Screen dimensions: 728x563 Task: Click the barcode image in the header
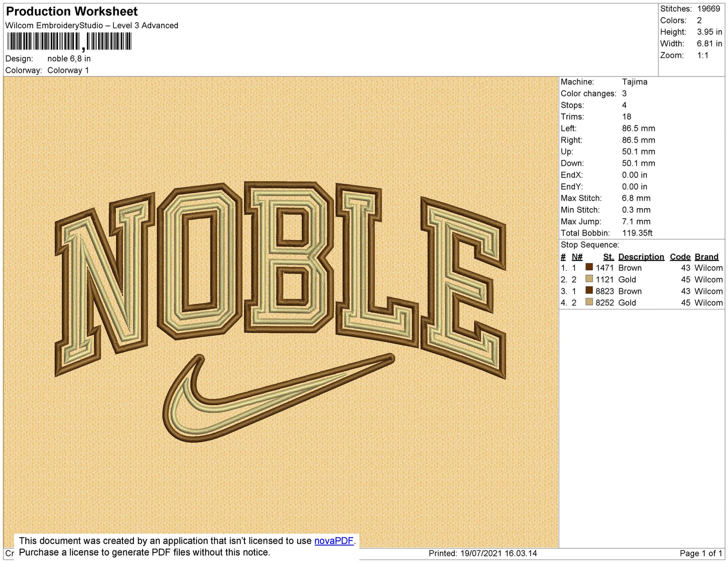pos(70,42)
